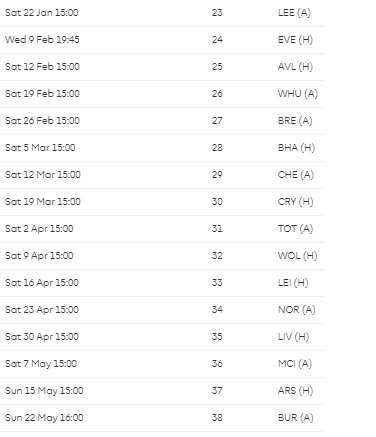376x437 pixels.
Task: Select the Sun 15 May 15:00 date
Action: [44, 391]
